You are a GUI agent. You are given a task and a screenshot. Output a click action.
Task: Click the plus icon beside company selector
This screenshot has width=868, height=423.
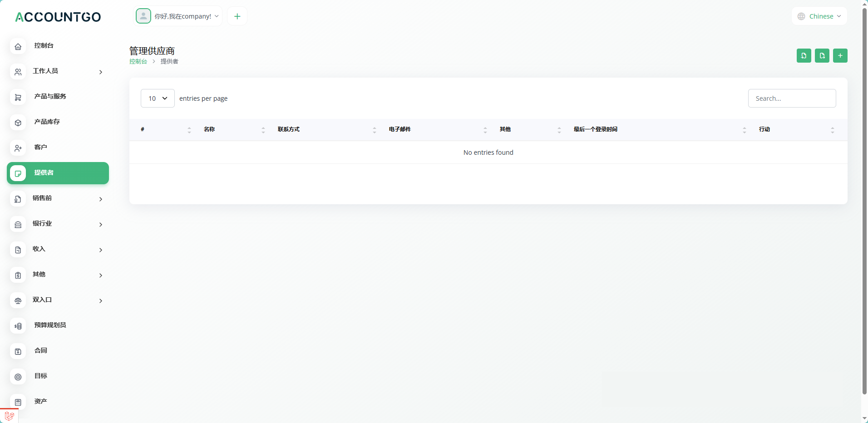[x=237, y=16]
